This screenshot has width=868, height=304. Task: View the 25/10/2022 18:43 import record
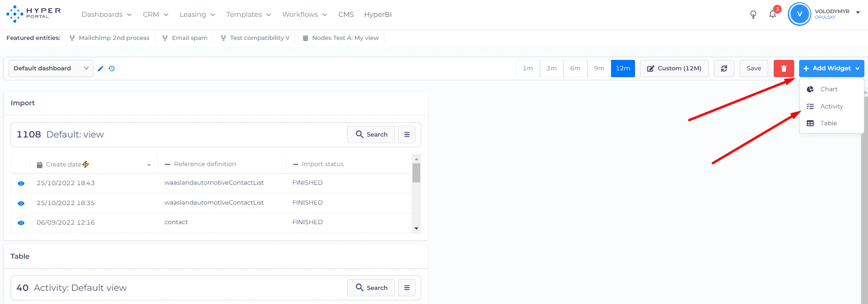pos(21,183)
